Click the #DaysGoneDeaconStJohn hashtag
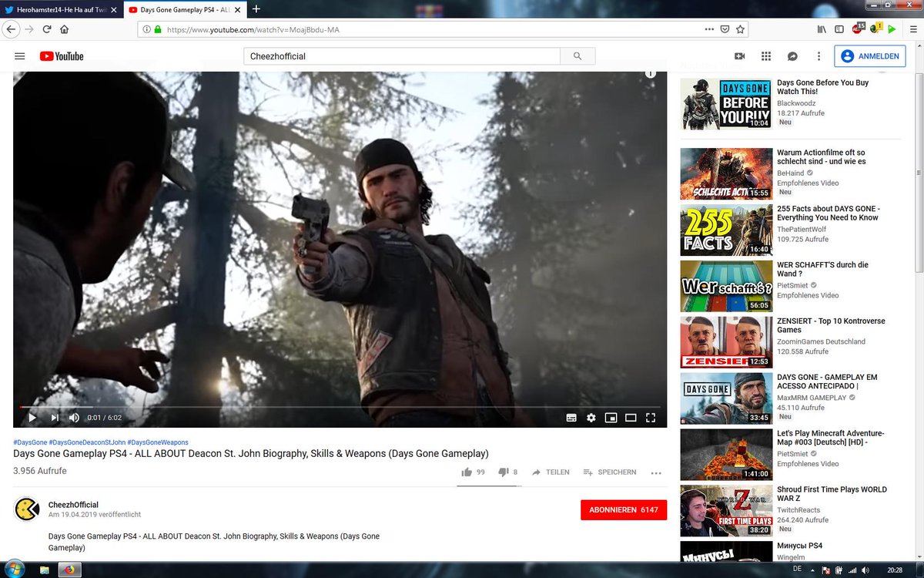Image resolution: width=924 pixels, height=578 pixels. (86, 442)
